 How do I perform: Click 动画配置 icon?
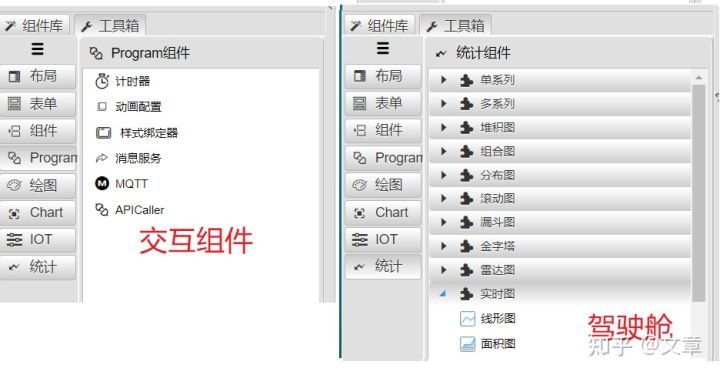pos(102,106)
